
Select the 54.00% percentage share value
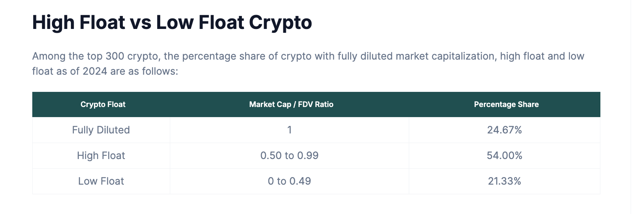tap(504, 156)
